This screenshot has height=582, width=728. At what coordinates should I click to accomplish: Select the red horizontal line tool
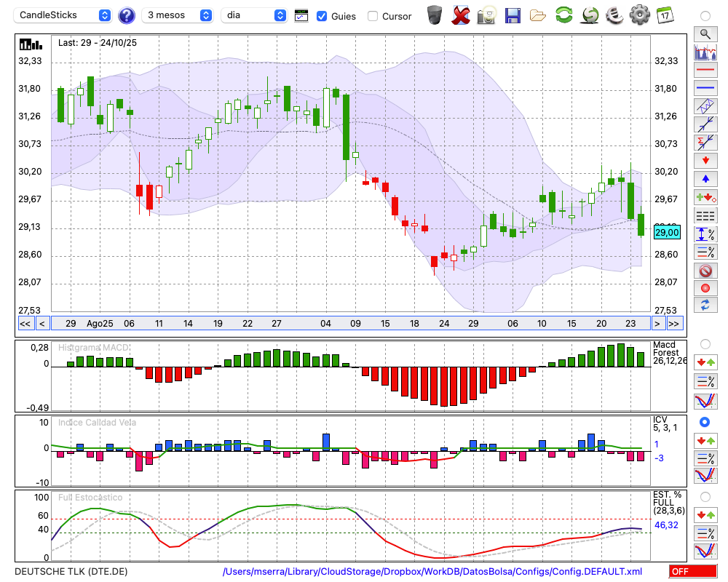point(705,71)
